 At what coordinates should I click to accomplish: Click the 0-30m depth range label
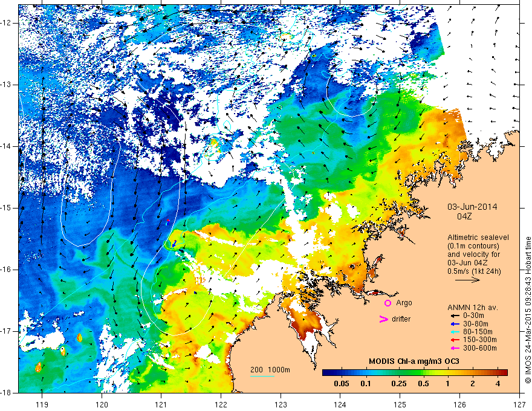[x=474, y=316]
